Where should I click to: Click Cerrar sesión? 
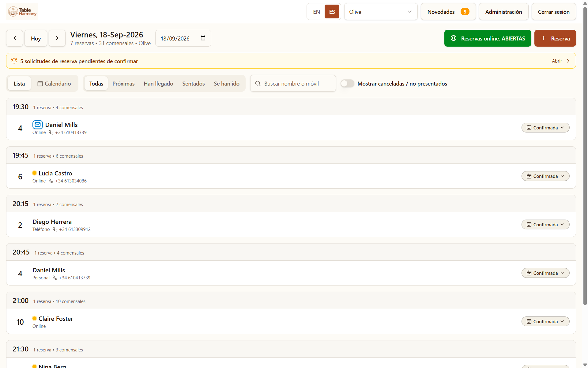point(554,12)
